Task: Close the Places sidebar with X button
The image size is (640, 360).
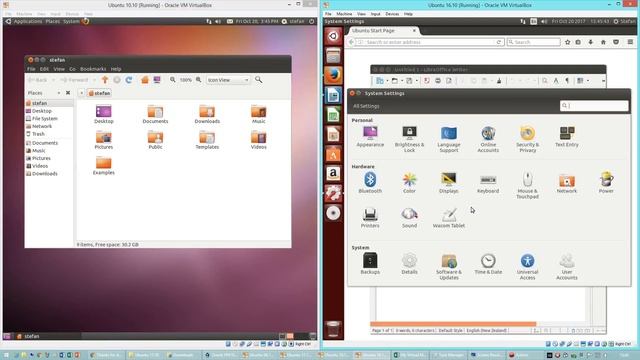Action: point(68,93)
